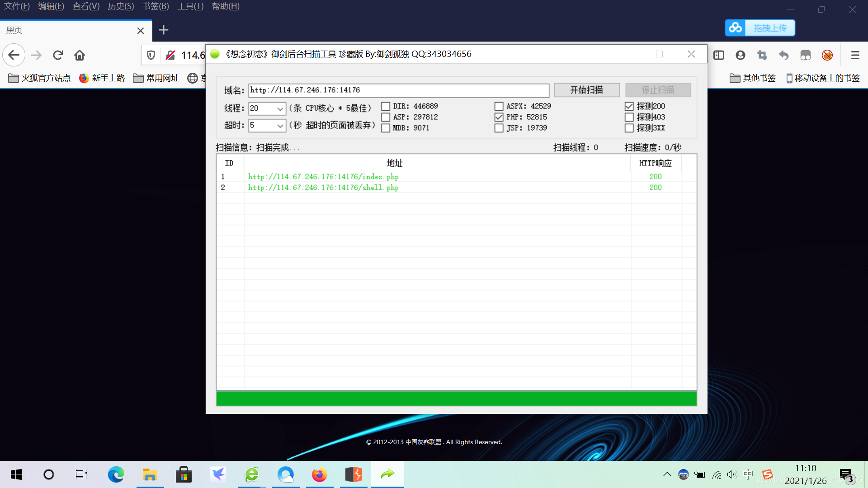
Task: Open the 其他书签 folder
Action: pos(753,78)
